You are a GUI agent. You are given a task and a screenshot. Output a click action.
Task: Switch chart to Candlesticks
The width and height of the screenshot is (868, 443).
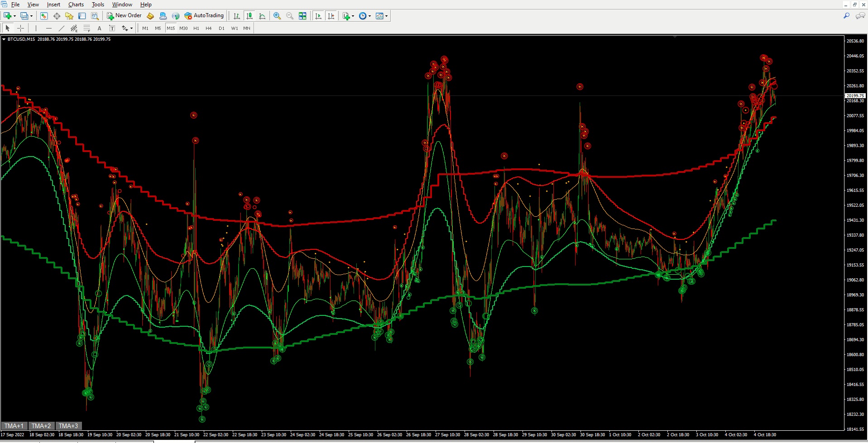pyautogui.click(x=249, y=16)
